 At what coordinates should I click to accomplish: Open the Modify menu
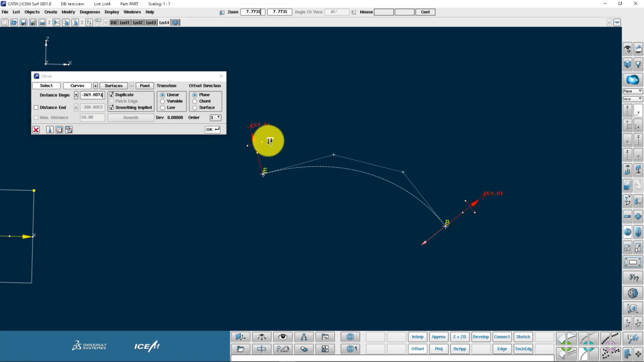coord(68,12)
